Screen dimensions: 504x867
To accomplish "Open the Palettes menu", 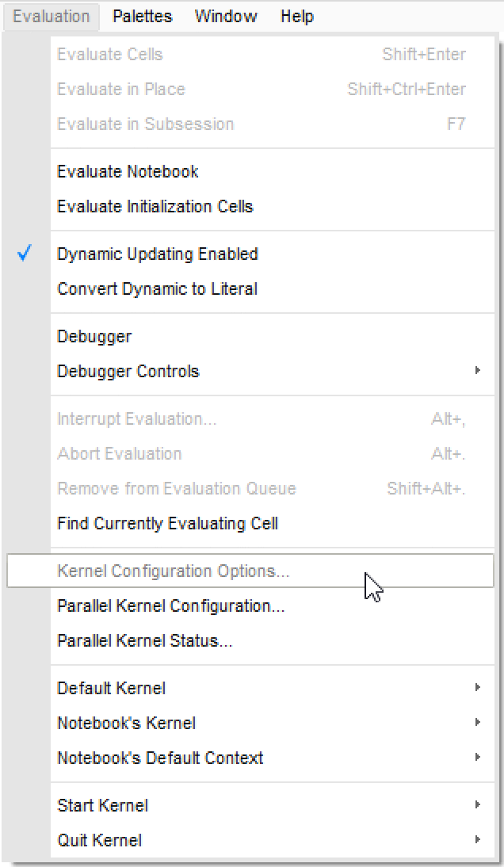I will click(142, 16).
